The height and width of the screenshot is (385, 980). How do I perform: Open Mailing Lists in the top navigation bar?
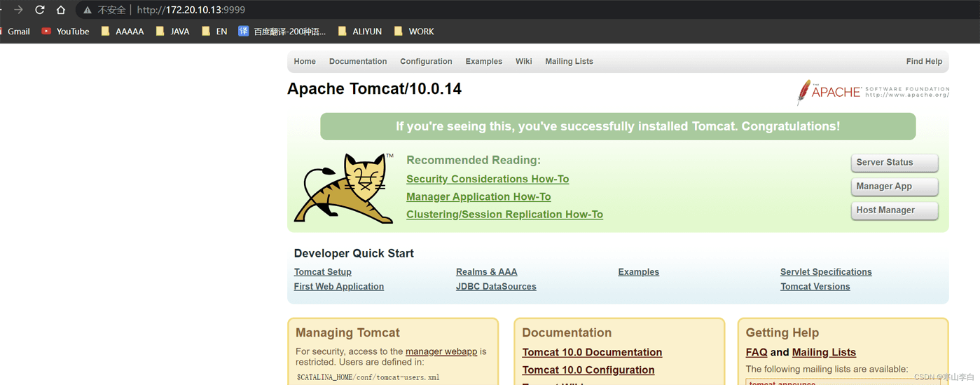pyautogui.click(x=570, y=62)
